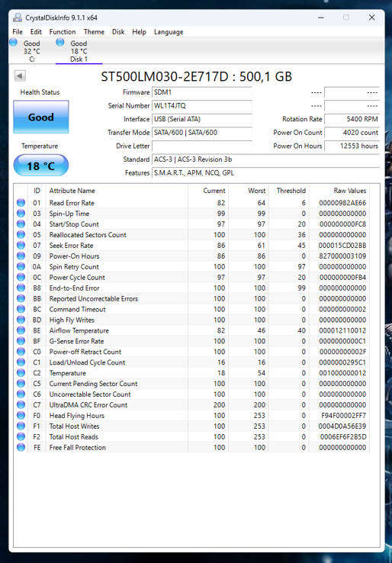
Task: Open the Edit menu
Action: pos(36,31)
